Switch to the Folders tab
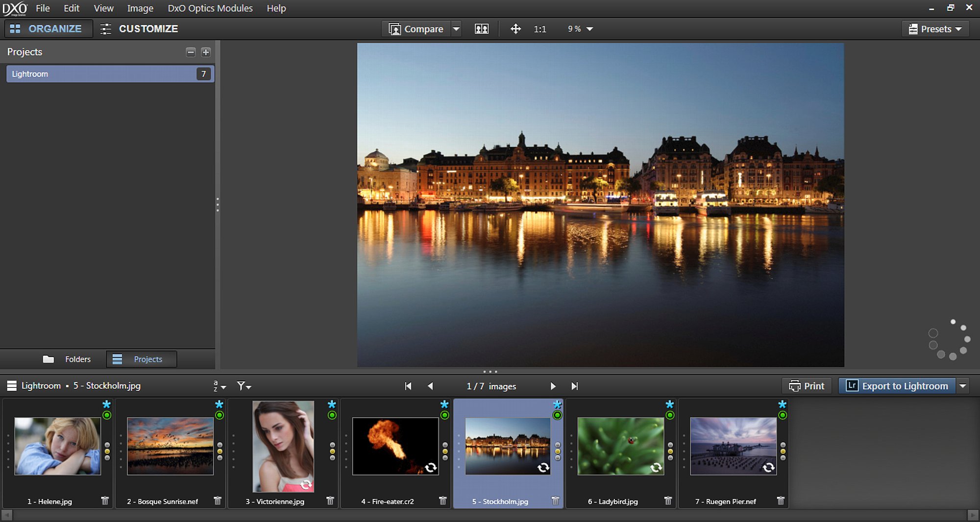This screenshot has height=522, width=980. point(67,359)
